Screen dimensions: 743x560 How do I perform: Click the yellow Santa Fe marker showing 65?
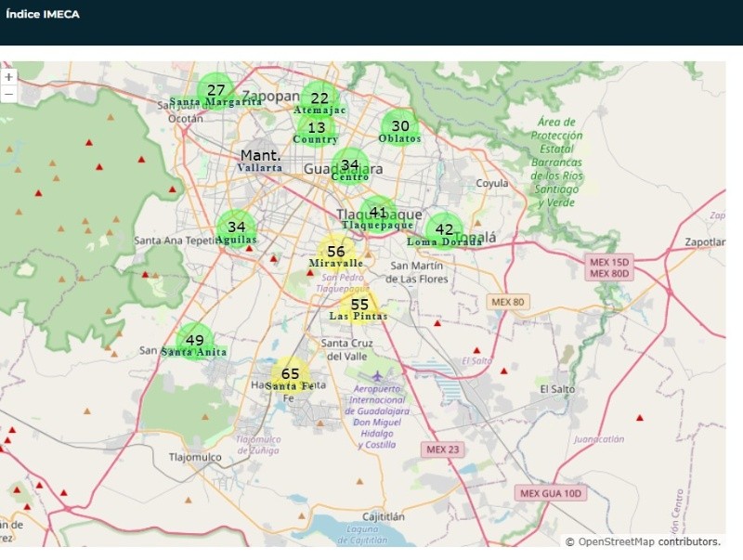coord(291,374)
